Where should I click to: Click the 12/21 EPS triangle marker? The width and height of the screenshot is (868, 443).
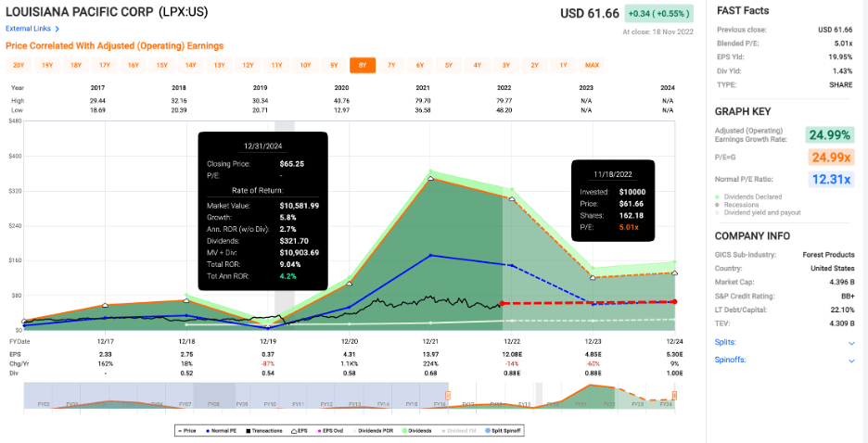(x=430, y=178)
